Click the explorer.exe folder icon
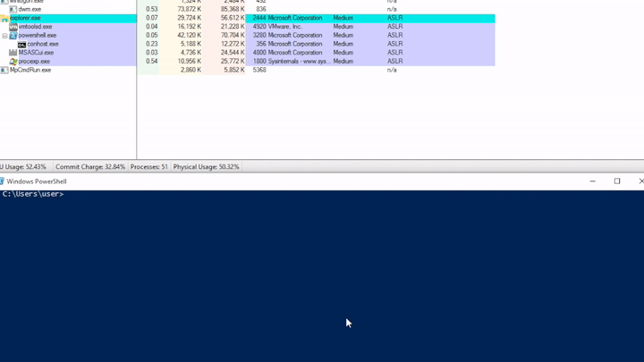The width and height of the screenshot is (644, 362). pos(4,18)
